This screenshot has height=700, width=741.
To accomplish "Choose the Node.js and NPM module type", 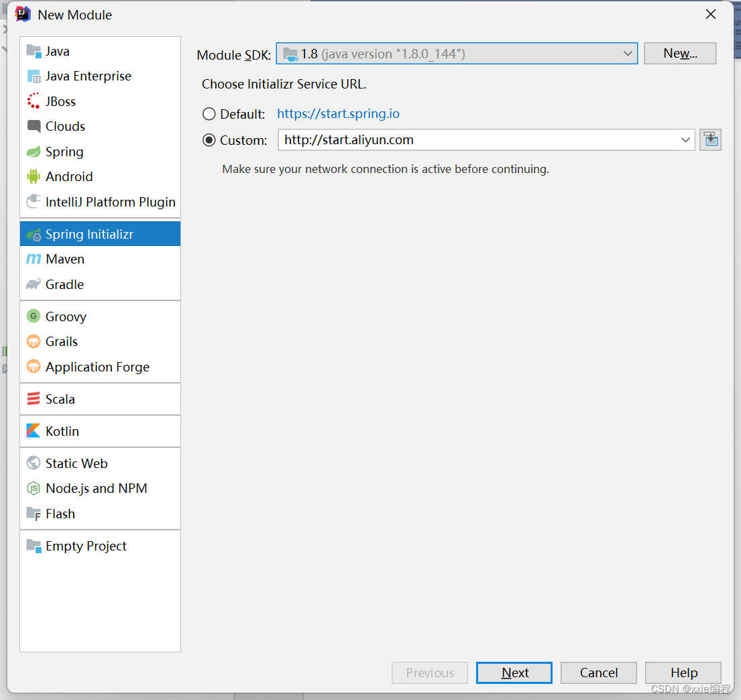I will click(x=100, y=488).
